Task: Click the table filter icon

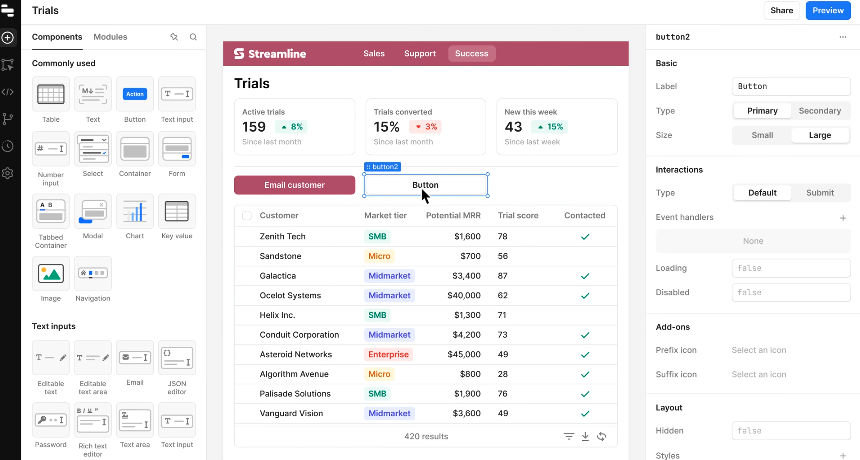Action: [569, 436]
